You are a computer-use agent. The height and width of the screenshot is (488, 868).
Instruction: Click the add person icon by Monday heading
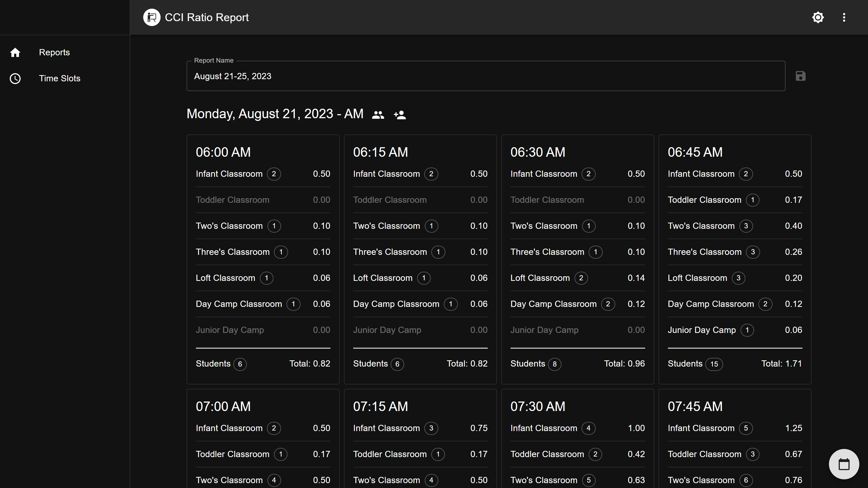[400, 115]
